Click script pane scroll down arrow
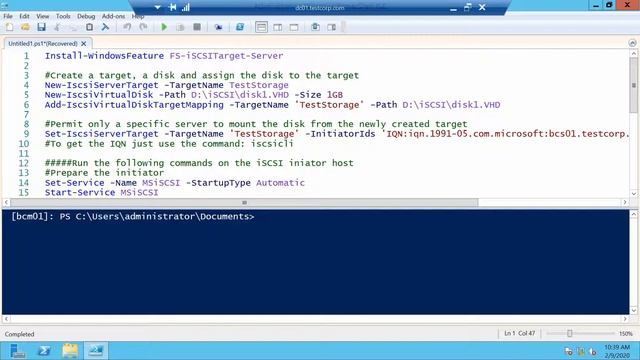Viewport: 640px width, 360px height. pyautogui.click(x=633, y=194)
